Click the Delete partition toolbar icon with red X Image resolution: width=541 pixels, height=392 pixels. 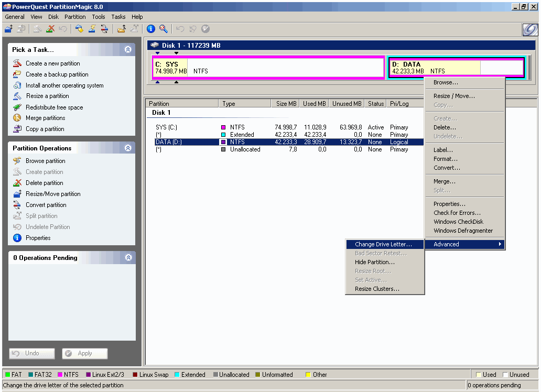pyautogui.click(x=50, y=29)
